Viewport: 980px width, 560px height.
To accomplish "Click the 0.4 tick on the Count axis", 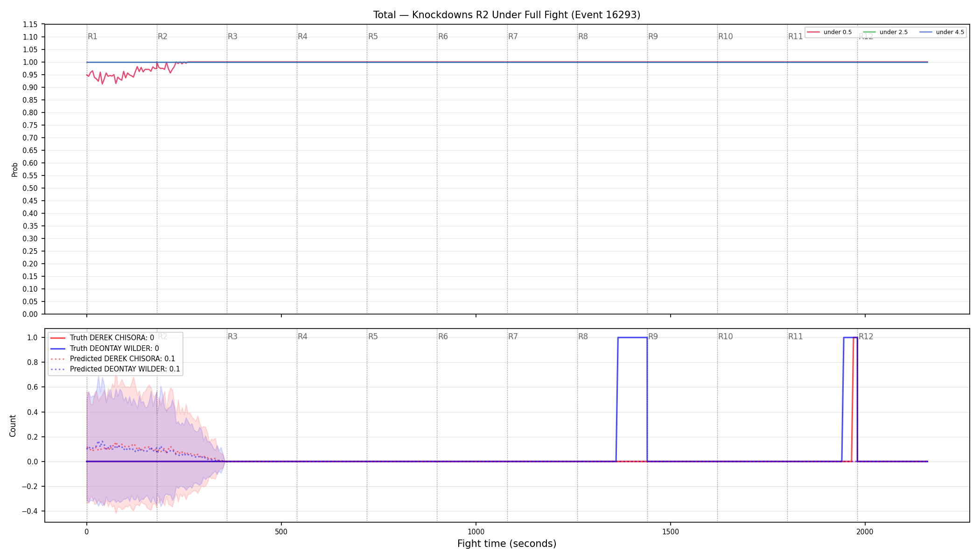I will (33, 412).
